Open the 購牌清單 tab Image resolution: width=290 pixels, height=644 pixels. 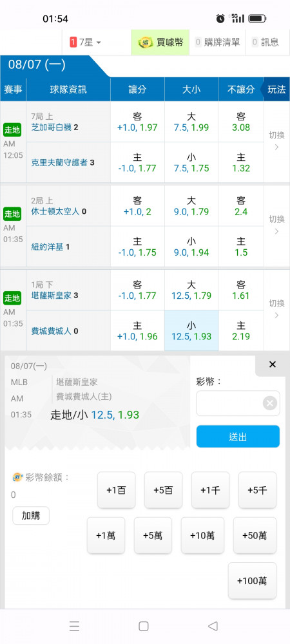point(217,42)
